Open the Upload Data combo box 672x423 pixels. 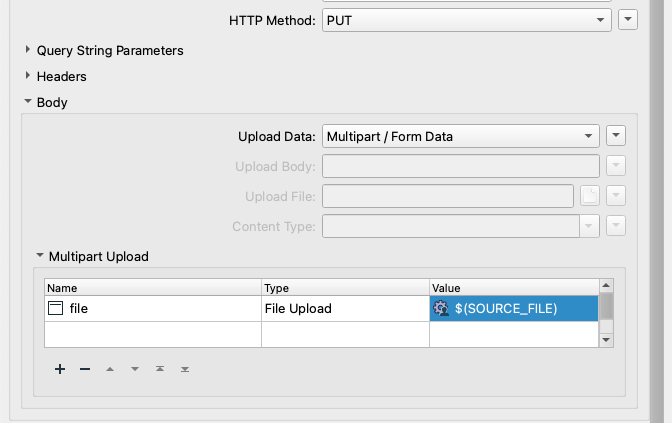pyautogui.click(x=460, y=136)
